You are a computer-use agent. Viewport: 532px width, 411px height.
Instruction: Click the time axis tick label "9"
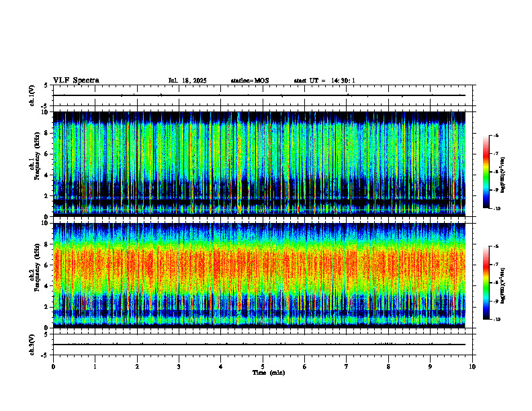(430, 367)
